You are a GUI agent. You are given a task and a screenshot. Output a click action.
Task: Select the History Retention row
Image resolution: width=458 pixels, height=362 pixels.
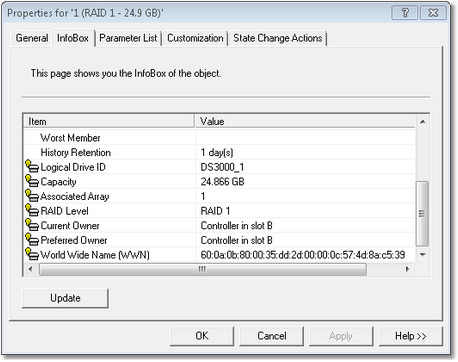tap(220, 152)
